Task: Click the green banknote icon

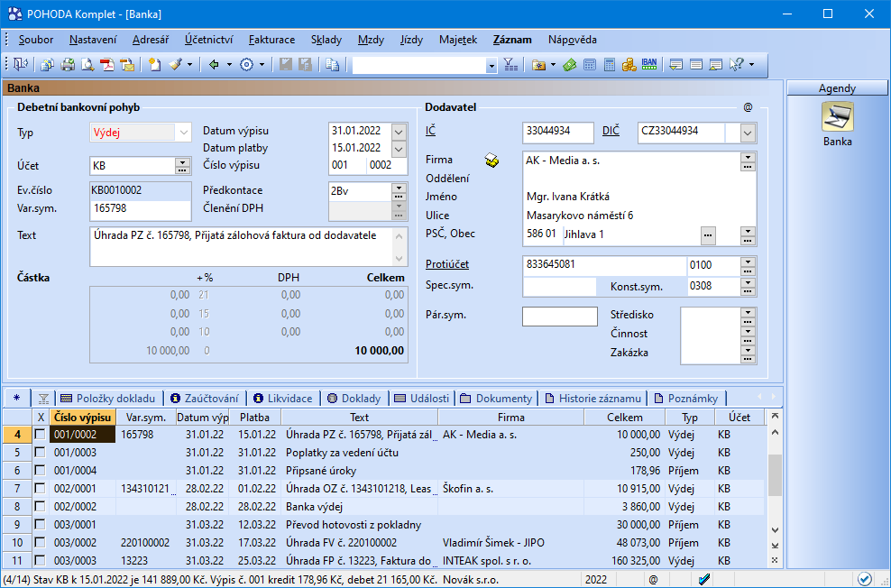Action: (x=569, y=65)
